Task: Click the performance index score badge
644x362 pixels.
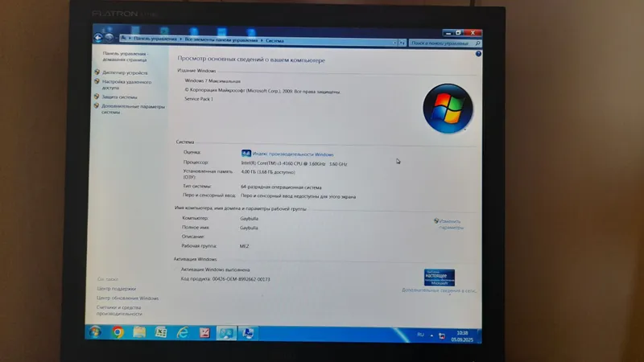Action: [x=246, y=153]
